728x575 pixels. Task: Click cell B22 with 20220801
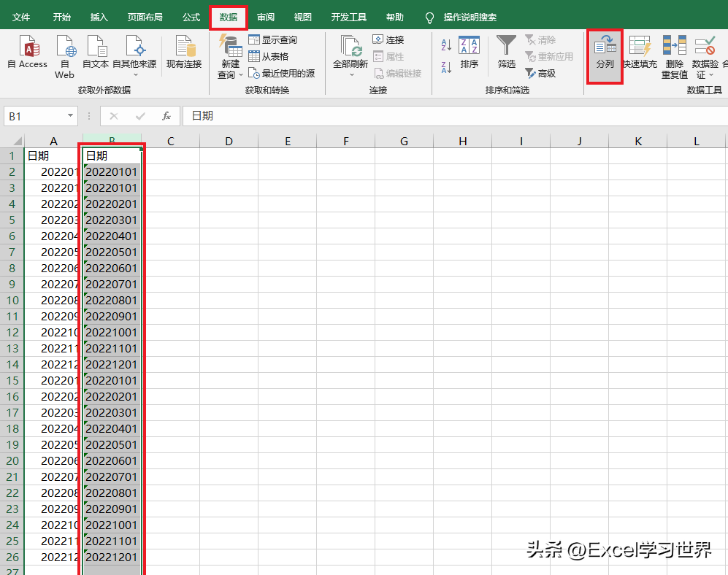(x=112, y=493)
